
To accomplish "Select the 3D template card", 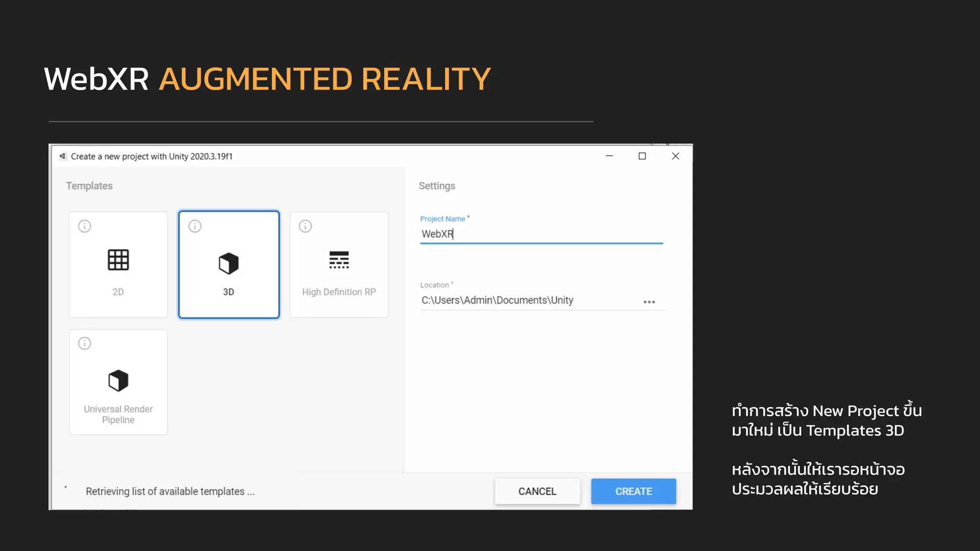I will point(229,264).
